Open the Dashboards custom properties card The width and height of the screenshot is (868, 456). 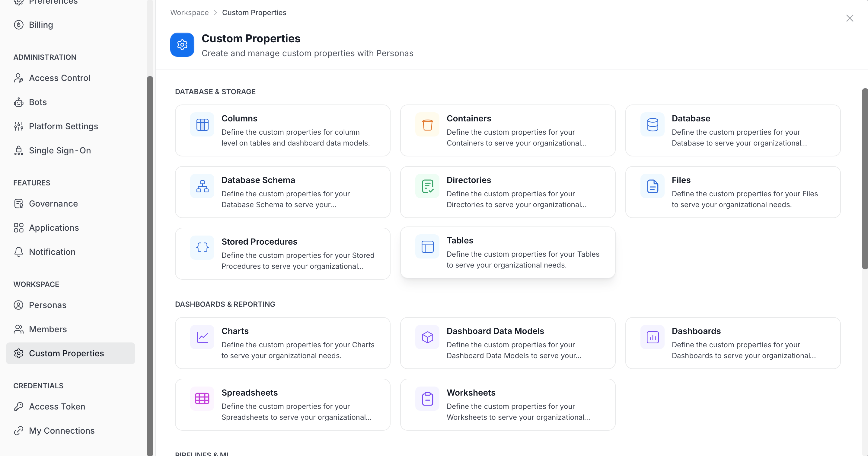[x=733, y=343]
